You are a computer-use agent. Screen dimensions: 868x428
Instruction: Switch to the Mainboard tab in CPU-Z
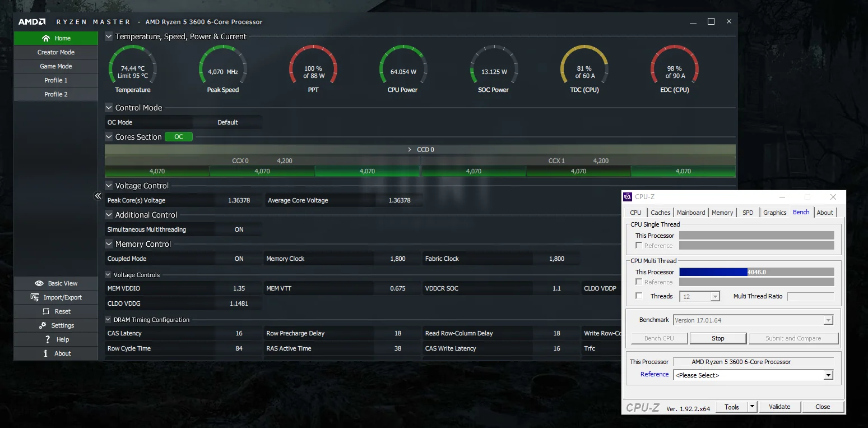click(x=691, y=213)
